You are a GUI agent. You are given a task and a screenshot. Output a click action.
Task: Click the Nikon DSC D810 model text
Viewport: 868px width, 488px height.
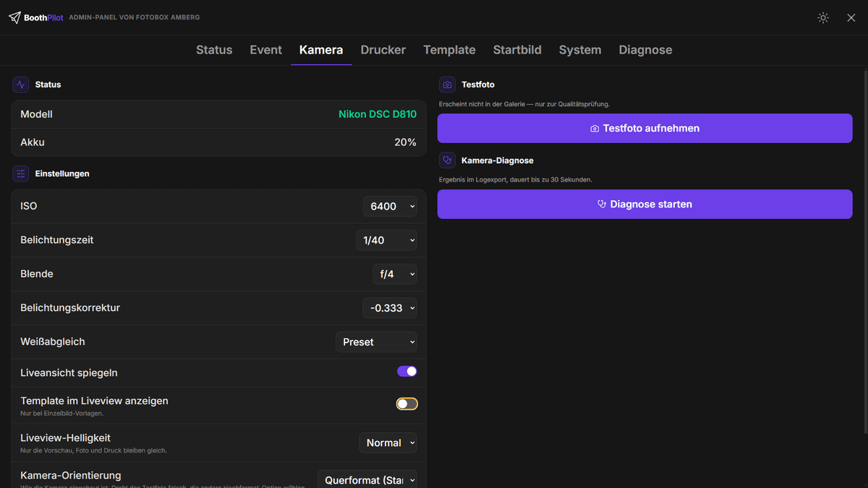(x=378, y=114)
